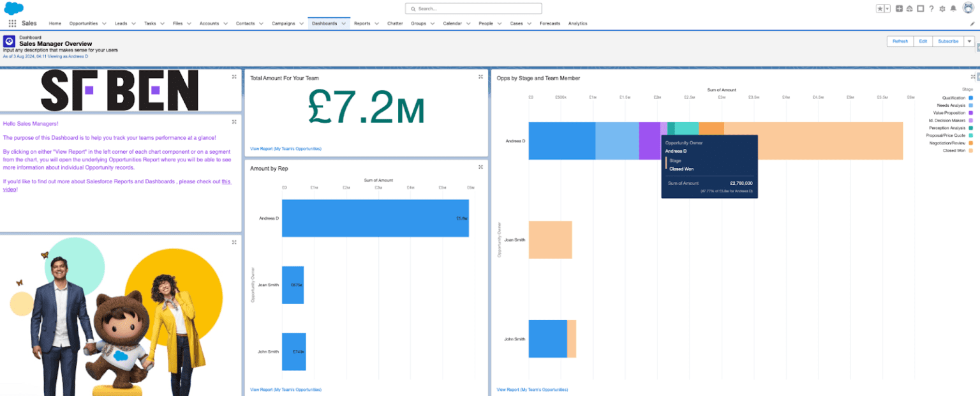Click the Salesforce cloud logo

tap(13, 8)
